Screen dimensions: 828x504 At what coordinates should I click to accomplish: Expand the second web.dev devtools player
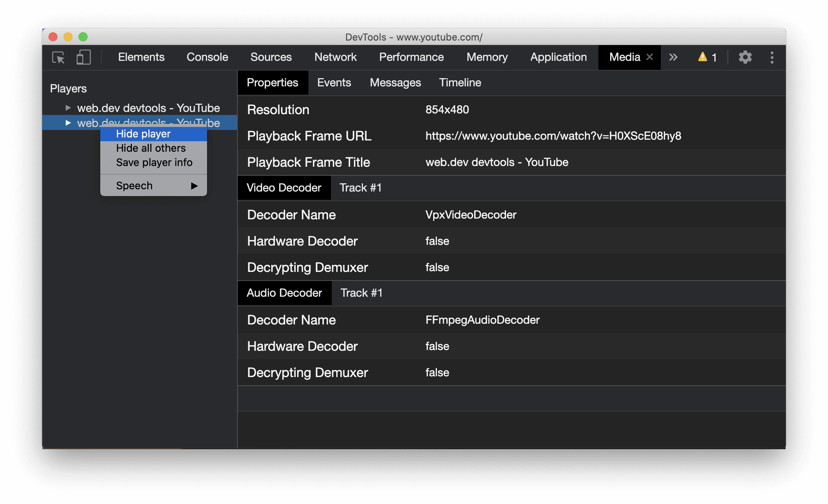[68, 122]
